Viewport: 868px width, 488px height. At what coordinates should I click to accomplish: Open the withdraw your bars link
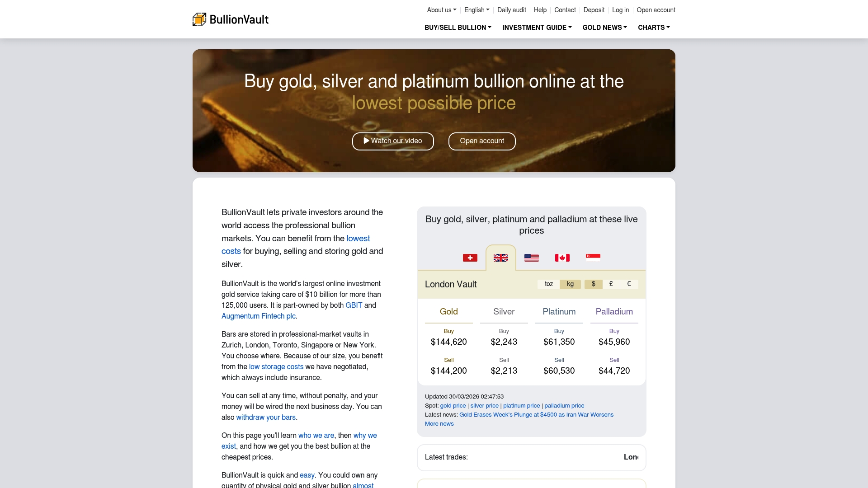coord(266,418)
